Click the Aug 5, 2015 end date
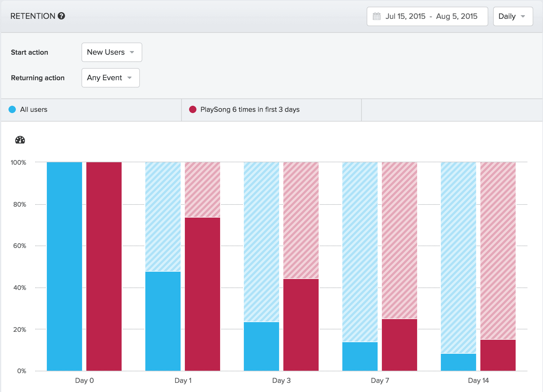 click(x=456, y=16)
